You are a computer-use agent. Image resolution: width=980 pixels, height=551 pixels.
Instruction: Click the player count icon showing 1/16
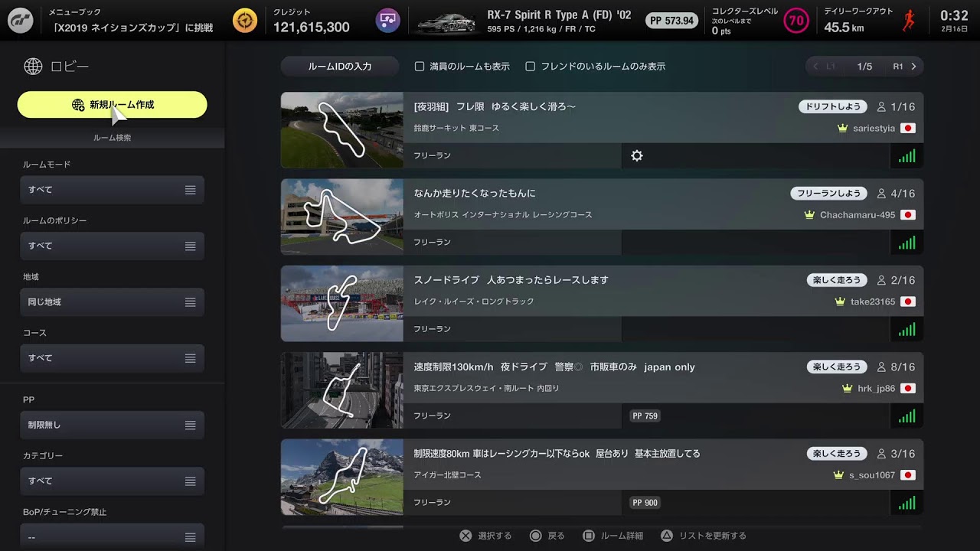click(881, 107)
